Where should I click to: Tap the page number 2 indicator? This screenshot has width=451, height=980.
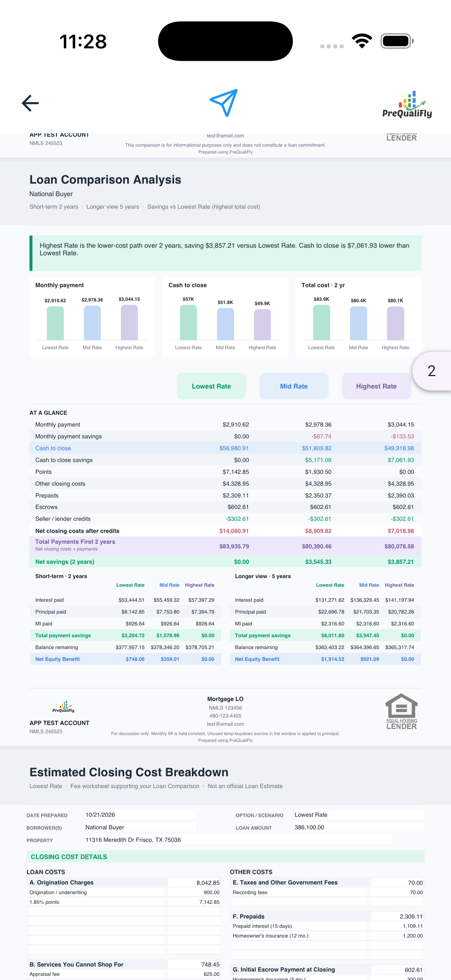[432, 371]
